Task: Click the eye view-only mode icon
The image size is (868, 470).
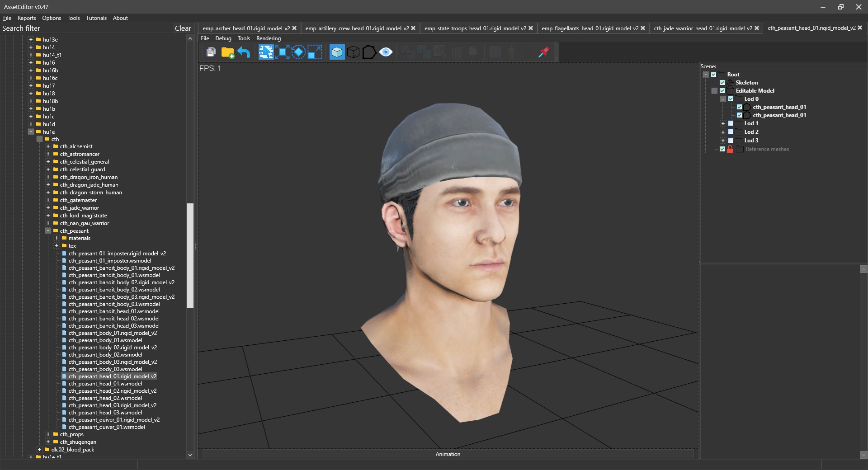Action: [386, 52]
